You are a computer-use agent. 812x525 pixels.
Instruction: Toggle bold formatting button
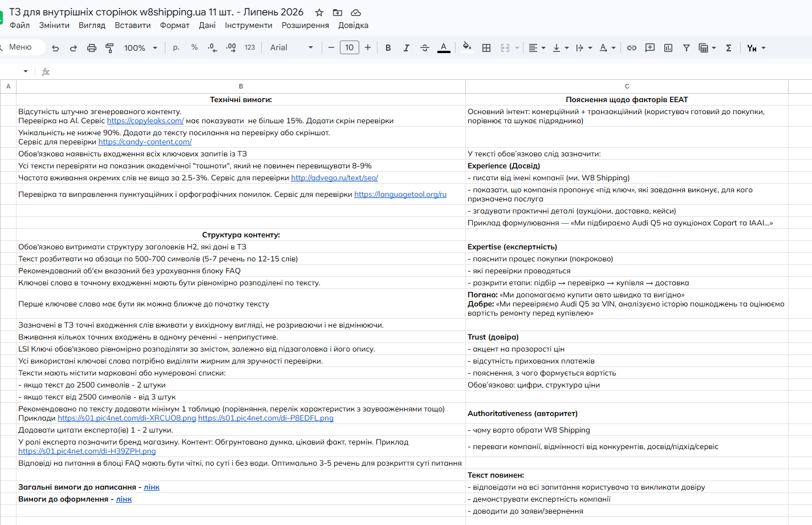388,48
